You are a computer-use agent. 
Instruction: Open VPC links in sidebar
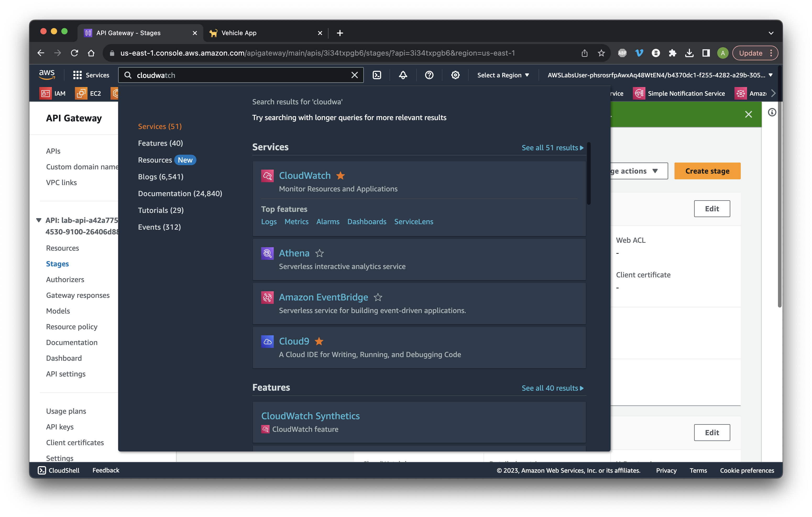(61, 182)
